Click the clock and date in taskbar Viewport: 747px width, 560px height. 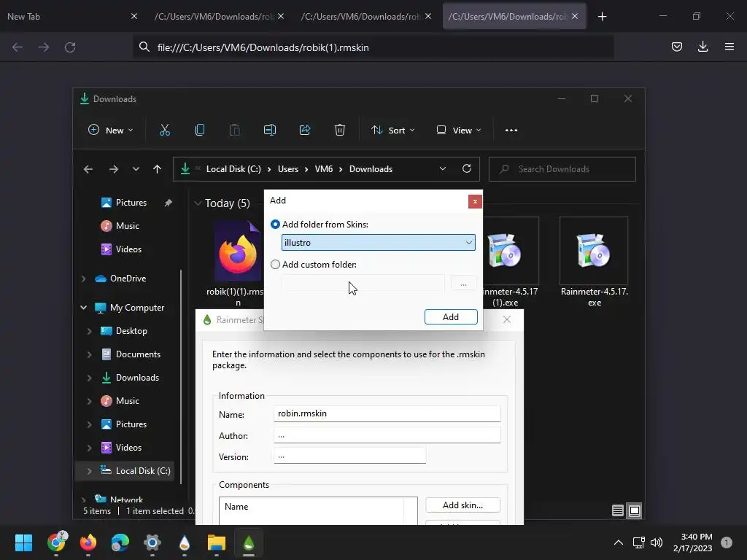(693, 542)
